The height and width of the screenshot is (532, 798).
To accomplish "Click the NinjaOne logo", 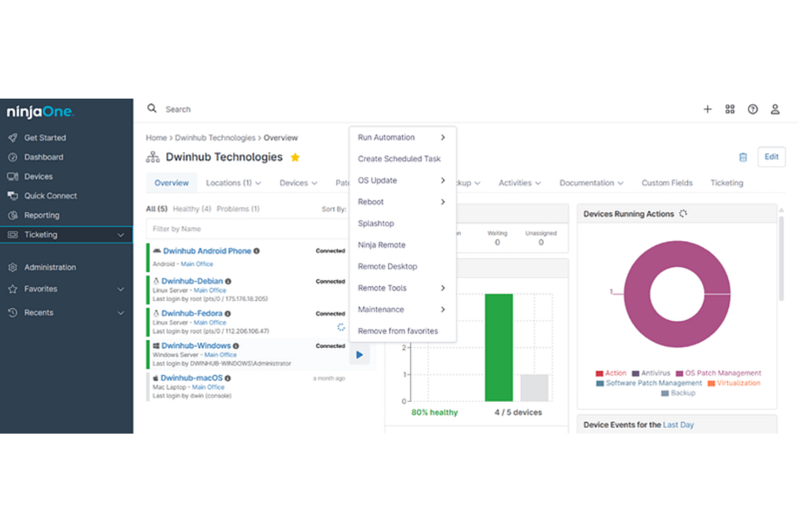I will (x=40, y=112).
